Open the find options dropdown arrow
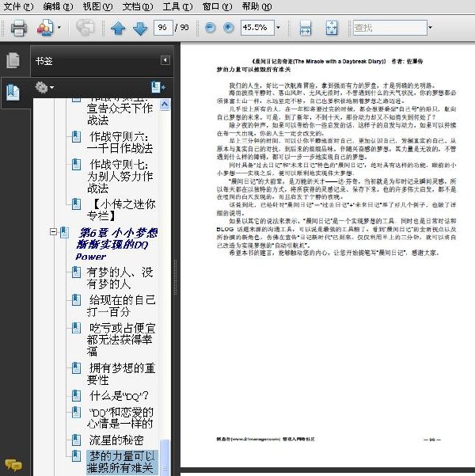The image size is (475, 476). (x=430, y=28)
